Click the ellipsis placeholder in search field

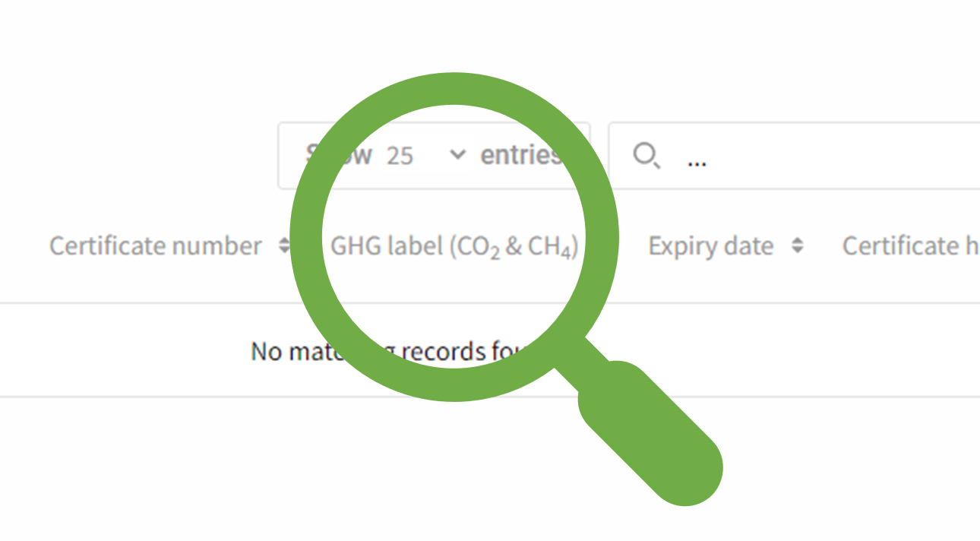tap(697, 160)
